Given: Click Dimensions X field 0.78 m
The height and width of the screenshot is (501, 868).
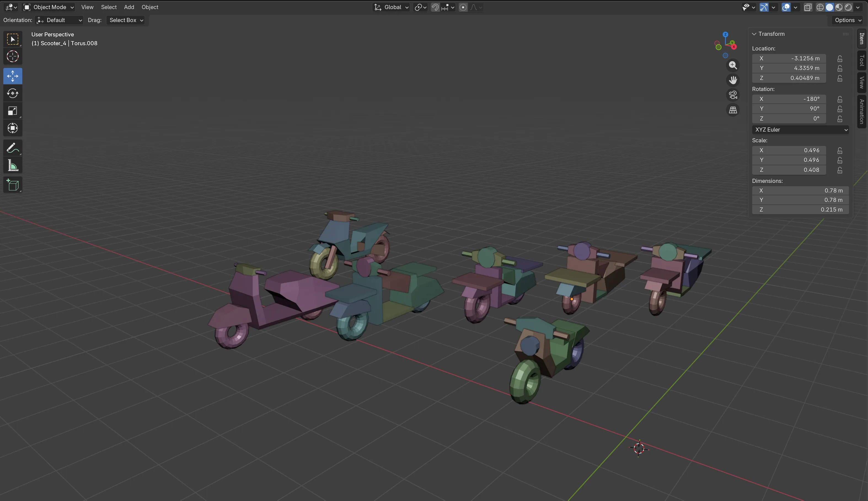Looking at the screenshot, I should tap(800, 191).
